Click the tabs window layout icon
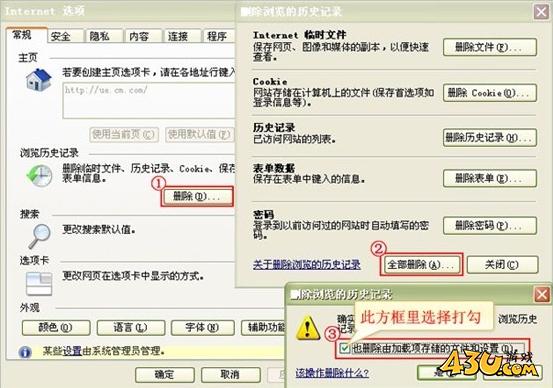This screenshot has width=553, height=388. point(39,283)
